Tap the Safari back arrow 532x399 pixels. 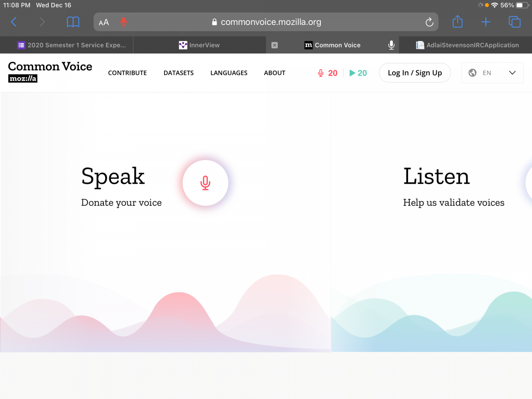point(14,22)
